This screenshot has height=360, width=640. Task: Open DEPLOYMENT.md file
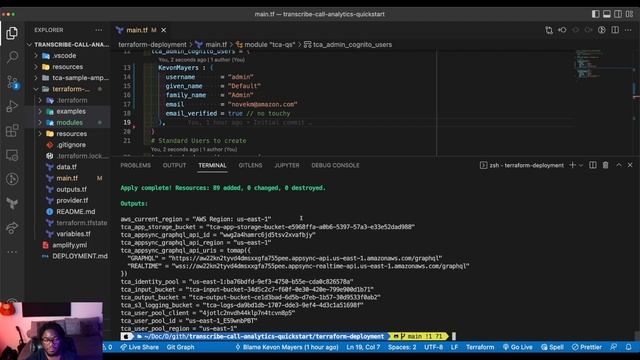pyautogui.click(x=80, y=256)
